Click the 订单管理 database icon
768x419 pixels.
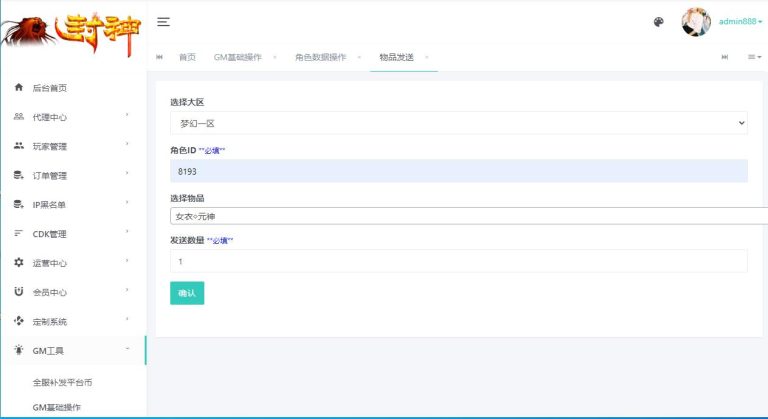point(18,175)
